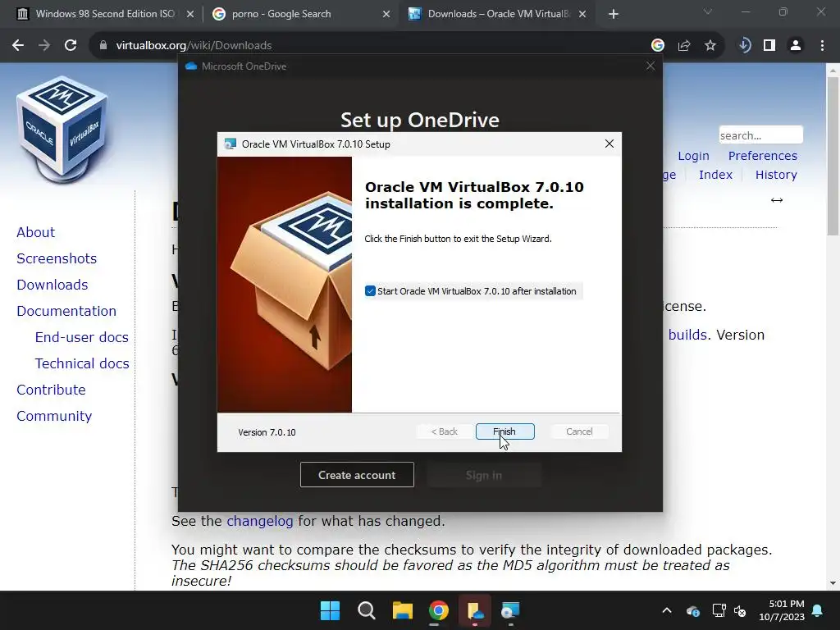Click the Google icon in address bar
This screenshot has height=630, width=840.
[658, 46]
